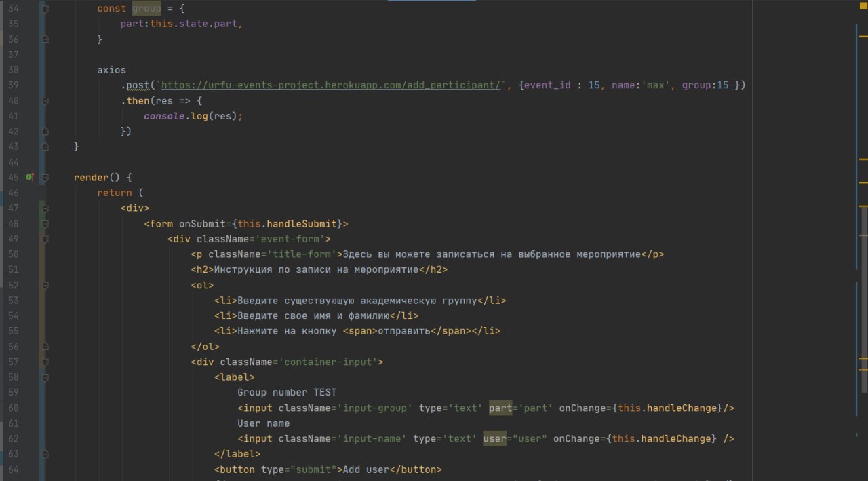This screenshot has height=481, width=868.
Task: Click 'this.handleChange' on line 60
Action: point(668,408)
